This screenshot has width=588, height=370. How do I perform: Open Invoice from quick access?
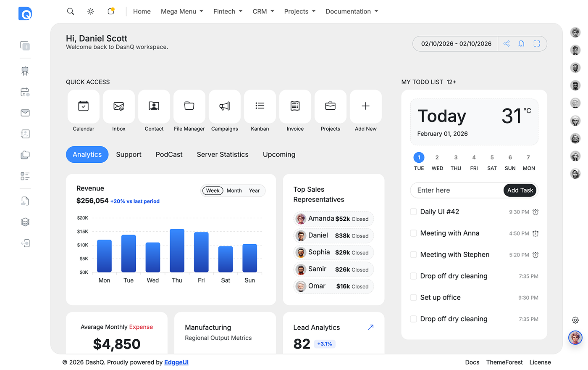click(295, 106)
